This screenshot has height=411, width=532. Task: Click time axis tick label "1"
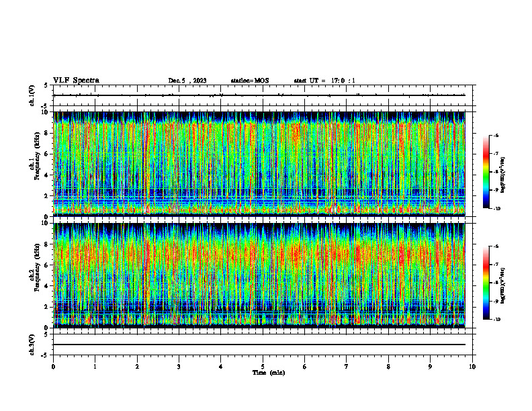[95, 367]
